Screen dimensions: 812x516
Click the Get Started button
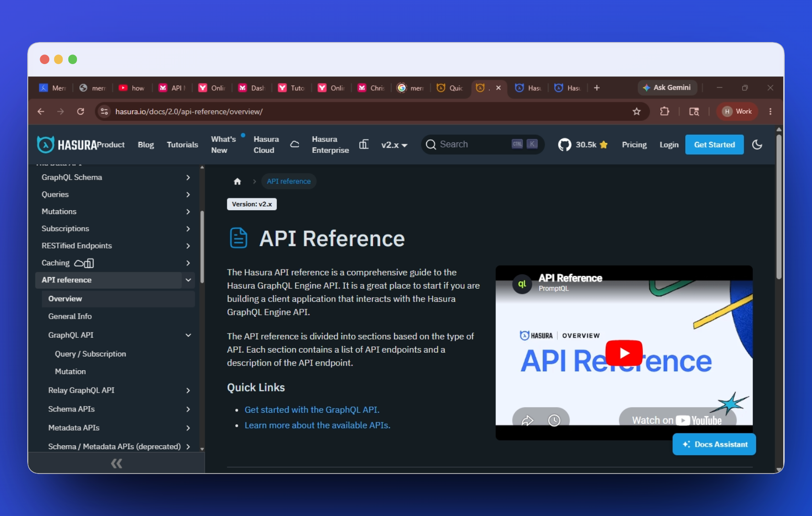(714, 145)
